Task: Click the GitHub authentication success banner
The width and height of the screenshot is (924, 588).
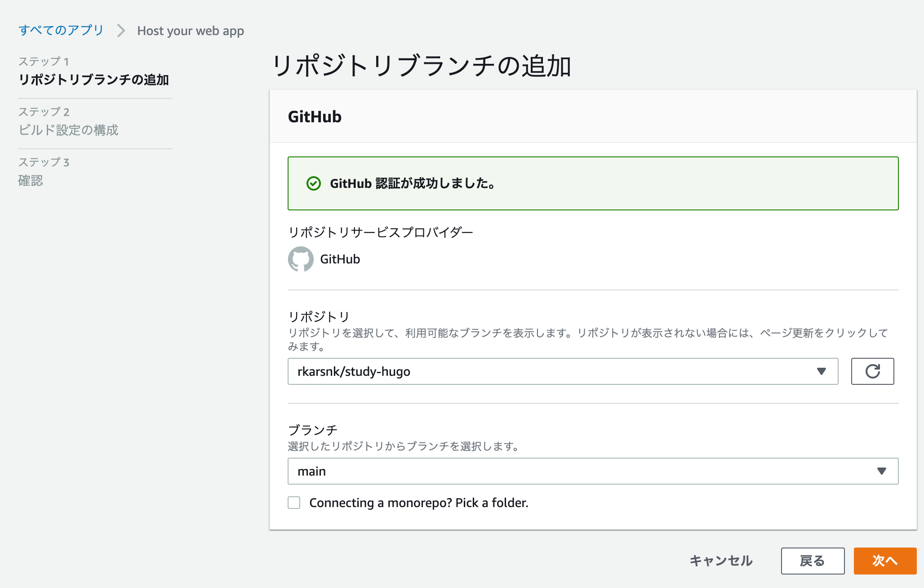Action: 593,183
